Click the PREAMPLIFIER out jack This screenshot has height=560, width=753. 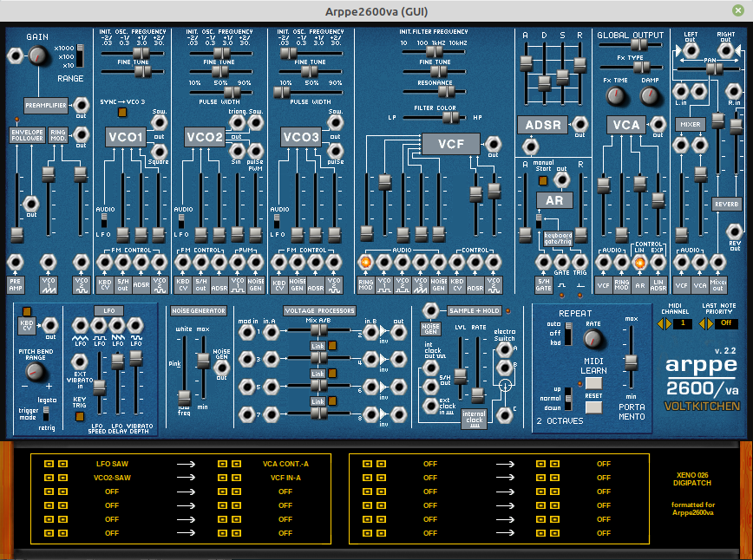81,105
